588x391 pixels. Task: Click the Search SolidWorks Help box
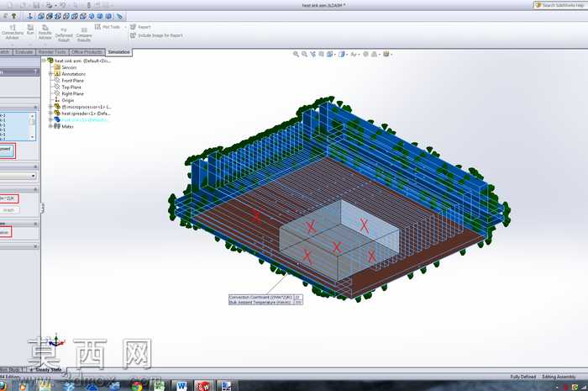[560, 5]
